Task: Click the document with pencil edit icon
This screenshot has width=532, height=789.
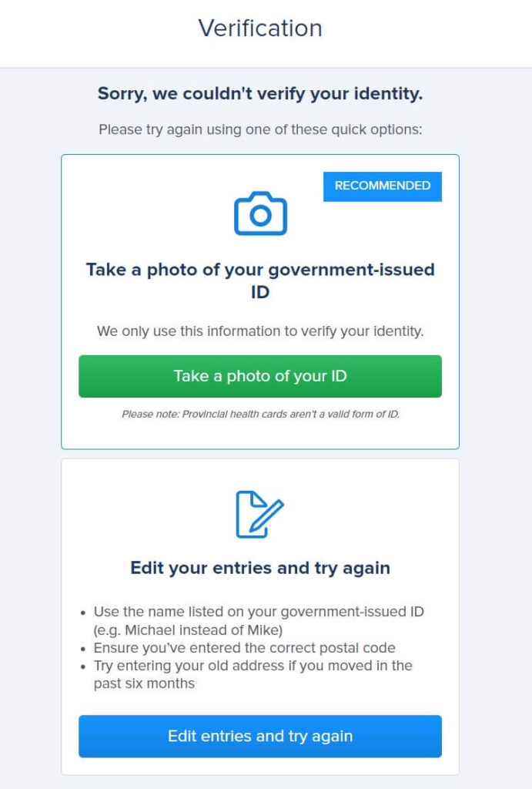Action: [260, 514]
